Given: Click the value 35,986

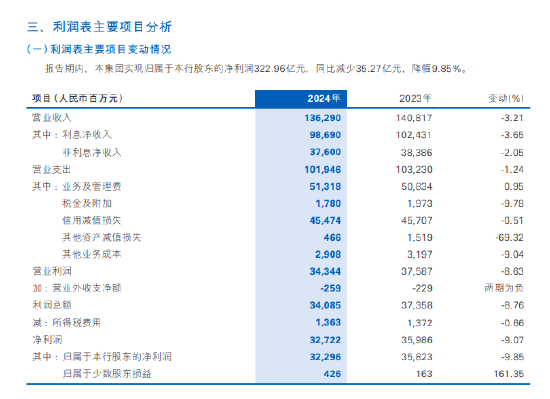Looking at the screenshot, I should pyautogui.click(x=417, y=340).
